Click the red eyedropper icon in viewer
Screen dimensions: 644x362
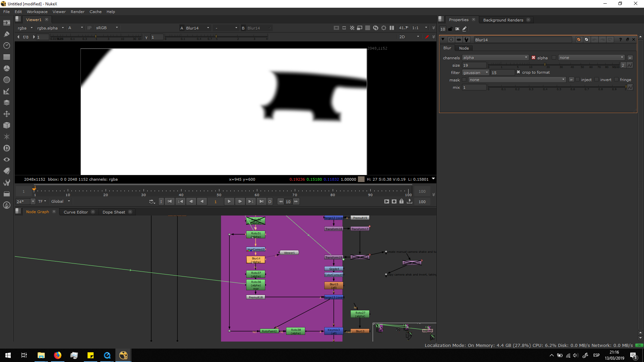[427, 37]
